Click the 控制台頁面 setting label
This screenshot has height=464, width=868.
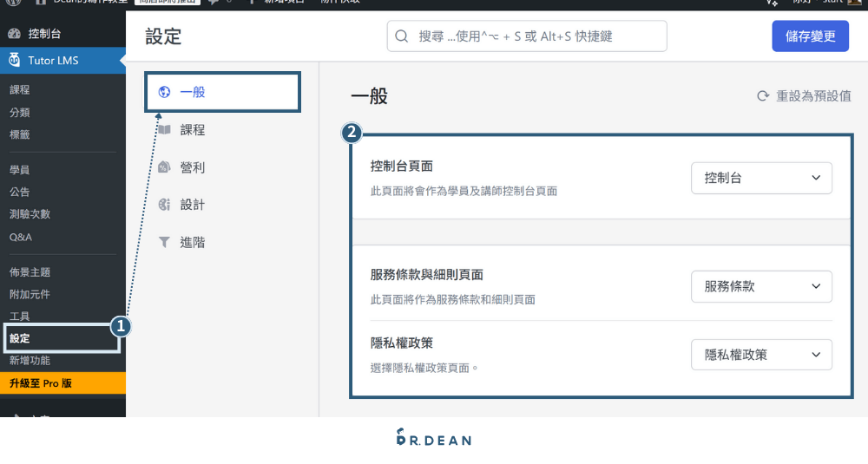tap(401, 166)
